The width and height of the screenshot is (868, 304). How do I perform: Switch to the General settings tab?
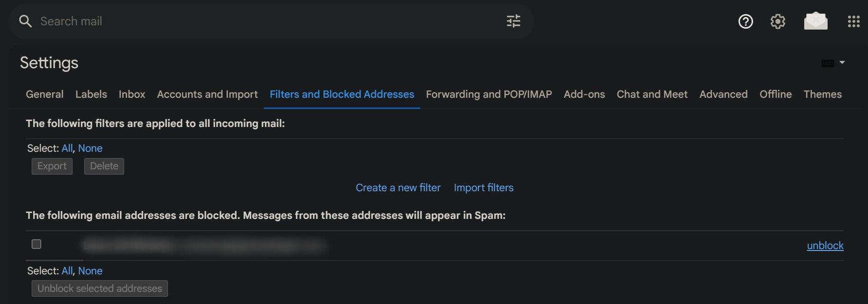pyautogui.click(x=44, y=94)
